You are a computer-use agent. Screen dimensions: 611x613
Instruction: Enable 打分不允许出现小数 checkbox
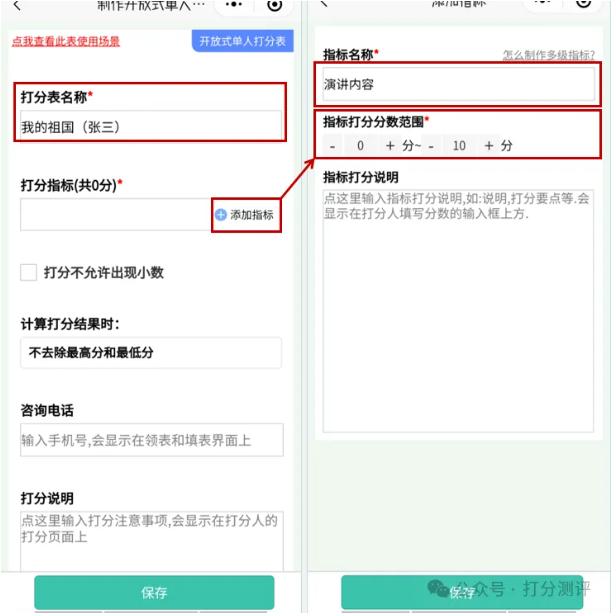click(29, 272)
